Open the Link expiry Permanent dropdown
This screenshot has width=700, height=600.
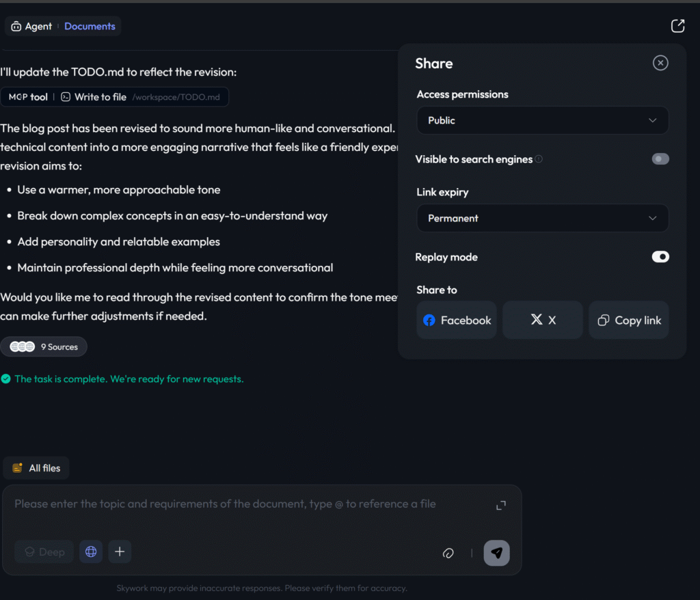coord(542,218)
